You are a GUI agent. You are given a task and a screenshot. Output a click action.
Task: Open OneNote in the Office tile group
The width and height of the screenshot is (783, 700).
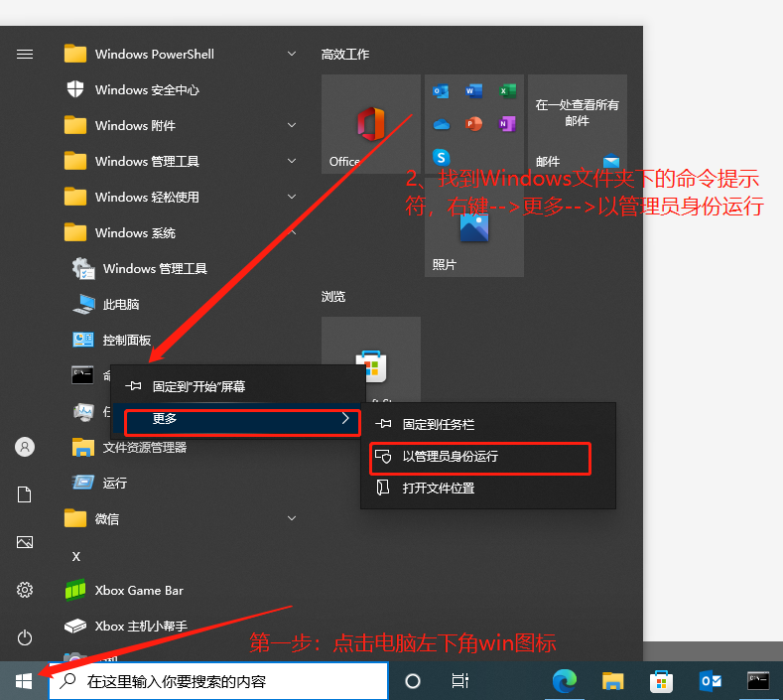click(507, 123)
